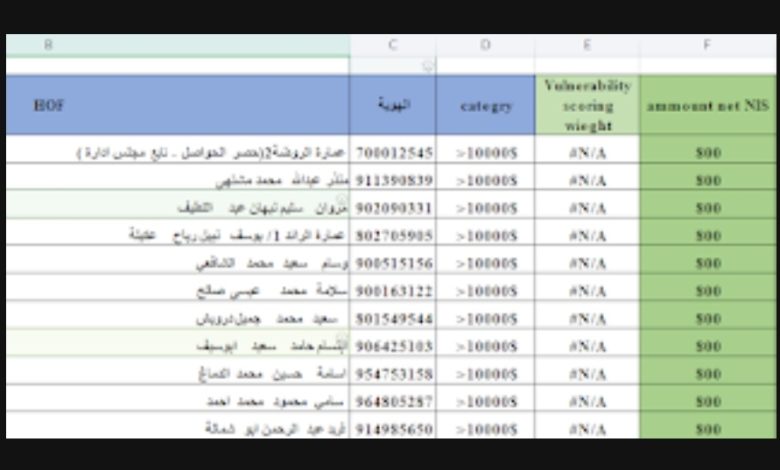Select the الهوية header cell
Viewport: 780px width, 470px height.
393,105
